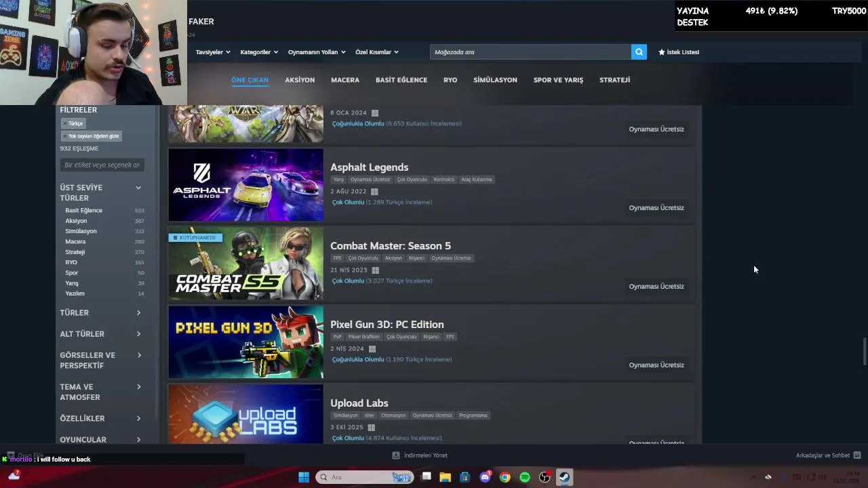Switch to the Strateji tab
The height and width of the screenshot is (488, 868).
tap(614, 80)
